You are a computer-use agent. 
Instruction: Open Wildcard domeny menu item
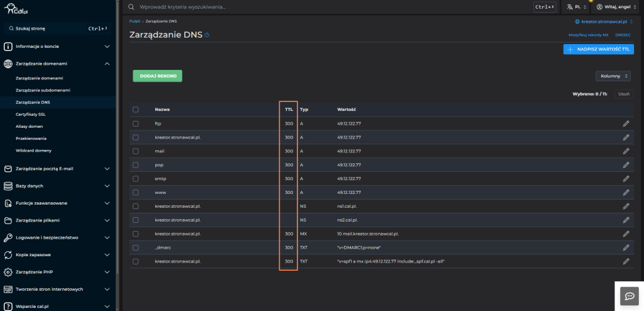[33, 150]
